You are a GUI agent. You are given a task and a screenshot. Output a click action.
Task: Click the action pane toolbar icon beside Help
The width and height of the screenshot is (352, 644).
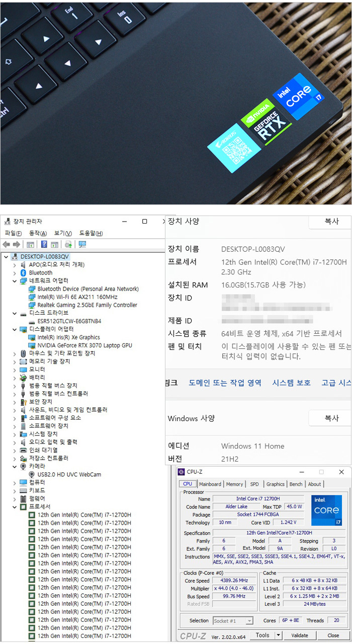[x=54, y=244]
